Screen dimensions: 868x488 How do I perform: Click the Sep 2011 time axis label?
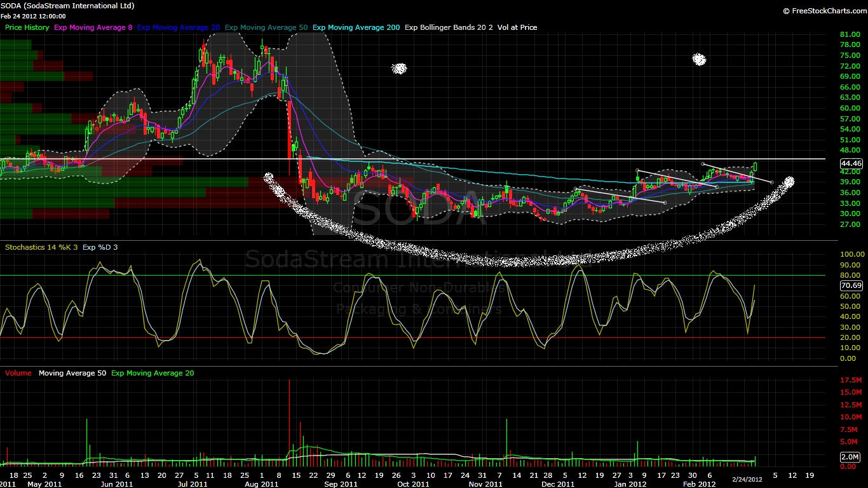(341, 484)
